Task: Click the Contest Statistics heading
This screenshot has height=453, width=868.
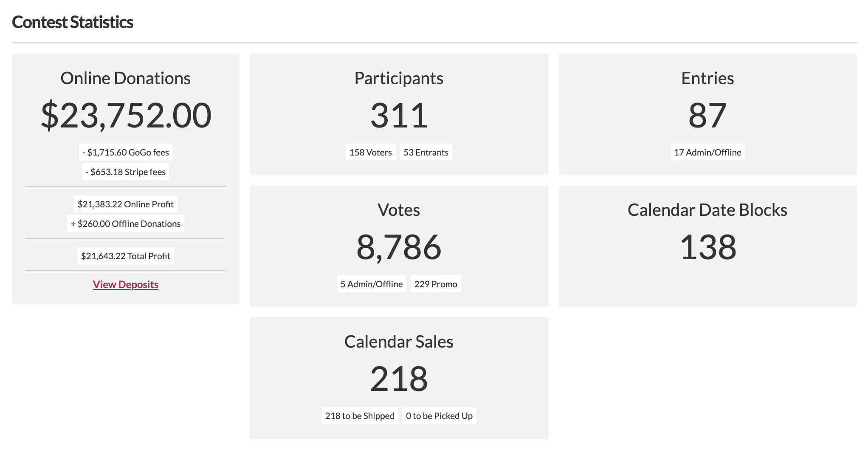Action: tap(73, 22)
